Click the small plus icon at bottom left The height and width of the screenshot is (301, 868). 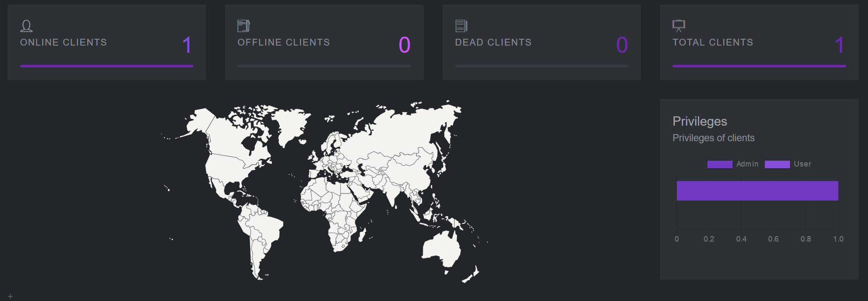coord(11,296)
